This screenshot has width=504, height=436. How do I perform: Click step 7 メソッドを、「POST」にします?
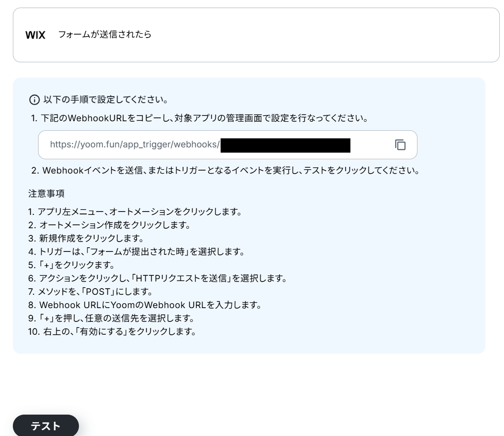(x=90, y=291)
